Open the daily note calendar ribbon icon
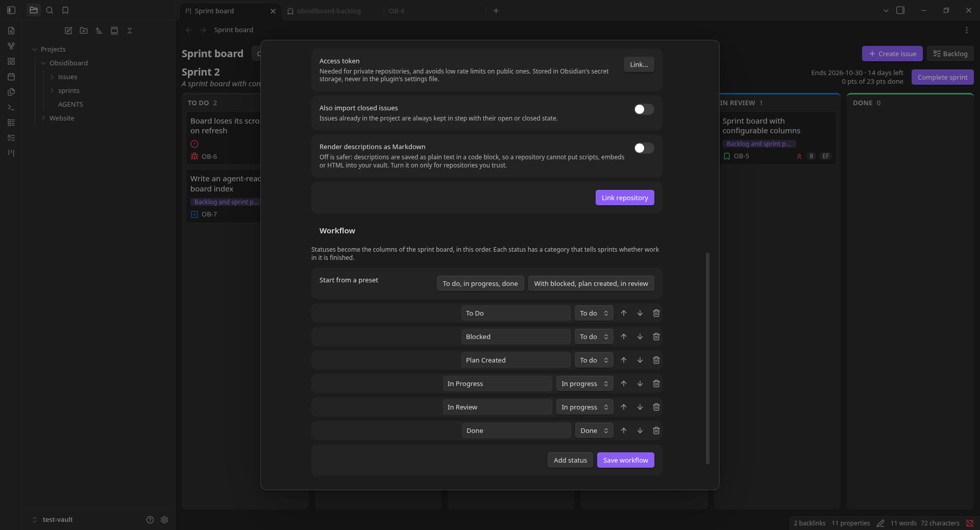Image resolution: width=980 pixels, height=530 pixels. pyautogui.click(x=11, y=77)
